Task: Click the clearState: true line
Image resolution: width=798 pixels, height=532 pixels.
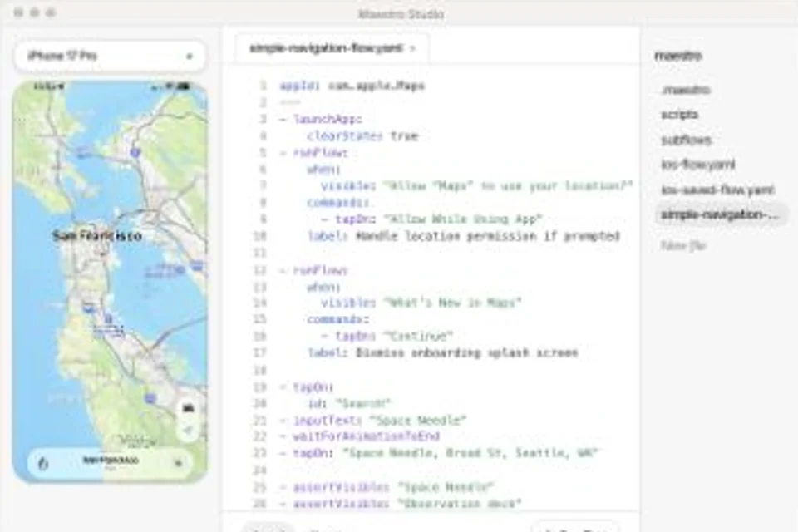Action: click(362, 136)
